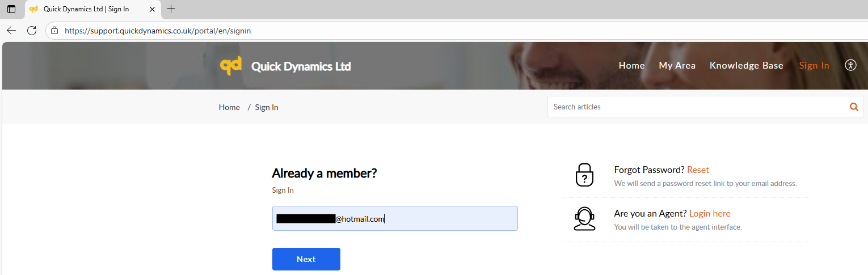868x275 pixels.
Task: Click the blue Next button
Action: (306, 259)
